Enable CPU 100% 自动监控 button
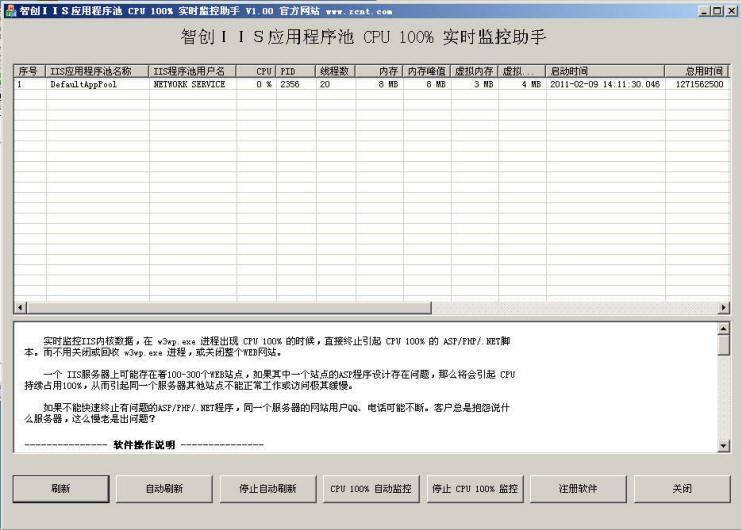This screenshot has height=530, width=741. 371,488
